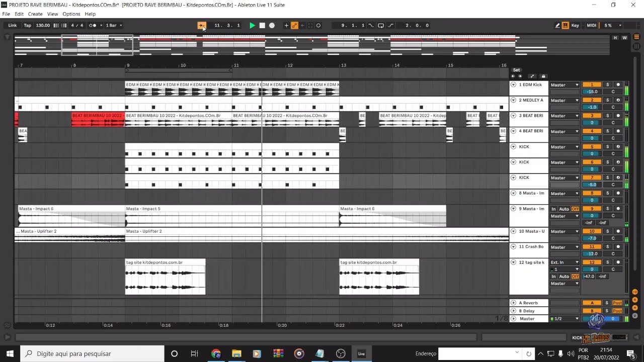Jump to next locator arrow
Viewport: 644px width, 362px height.
click(x=520, y=76)
